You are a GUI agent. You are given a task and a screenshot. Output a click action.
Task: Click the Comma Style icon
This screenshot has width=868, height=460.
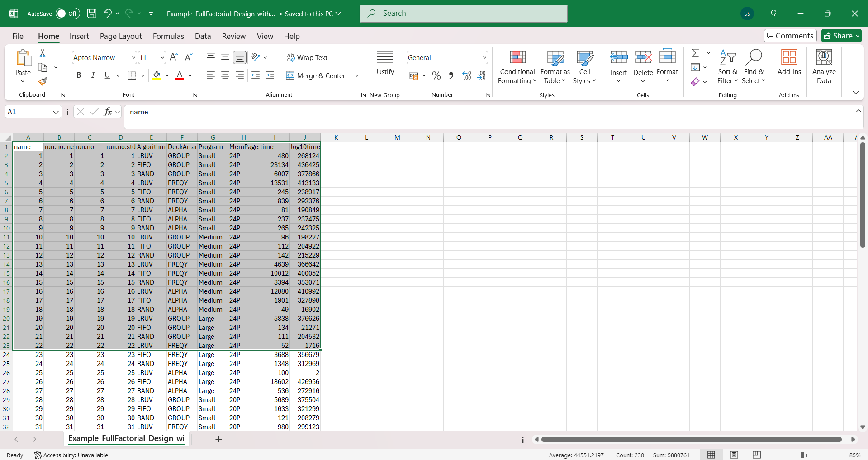(x=451, y=75)
